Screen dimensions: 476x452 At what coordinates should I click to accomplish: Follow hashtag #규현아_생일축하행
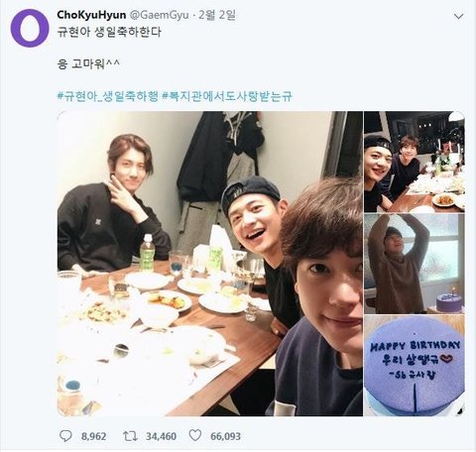pos(108,96)
